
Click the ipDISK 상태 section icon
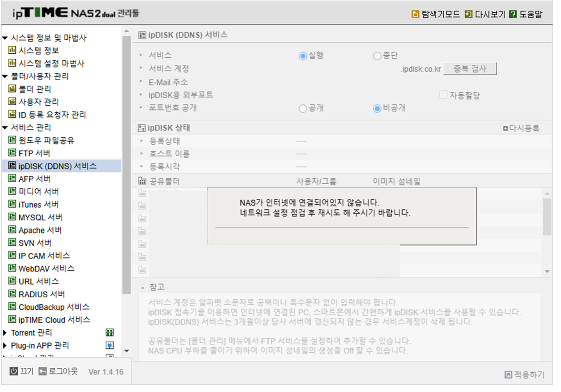141,128
